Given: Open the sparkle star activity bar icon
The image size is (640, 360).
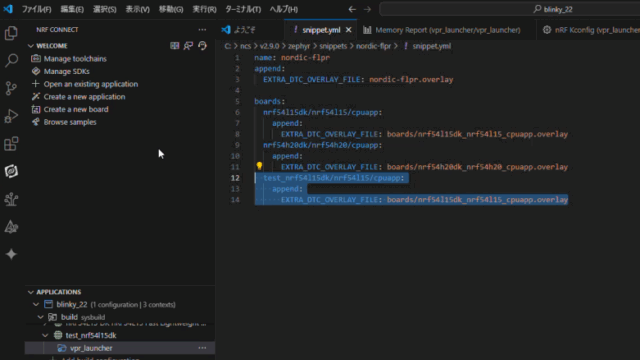Looking at the screenshot, I should [x=11, y=254].
